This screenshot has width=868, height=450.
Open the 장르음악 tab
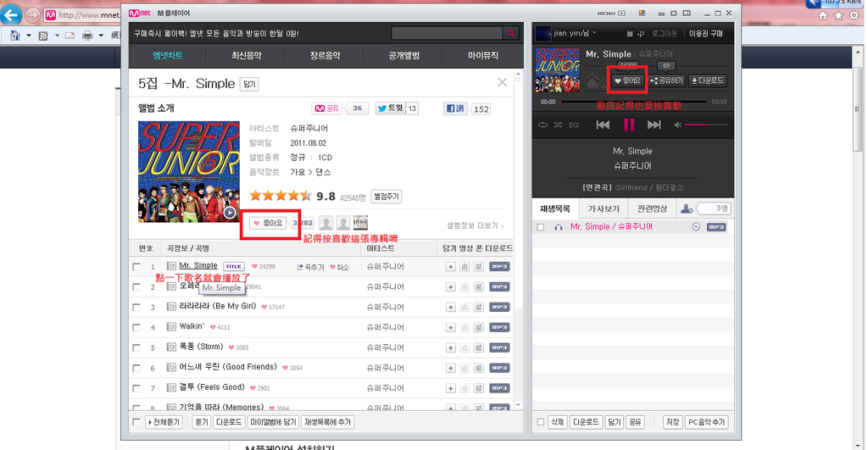pos(325,55)
